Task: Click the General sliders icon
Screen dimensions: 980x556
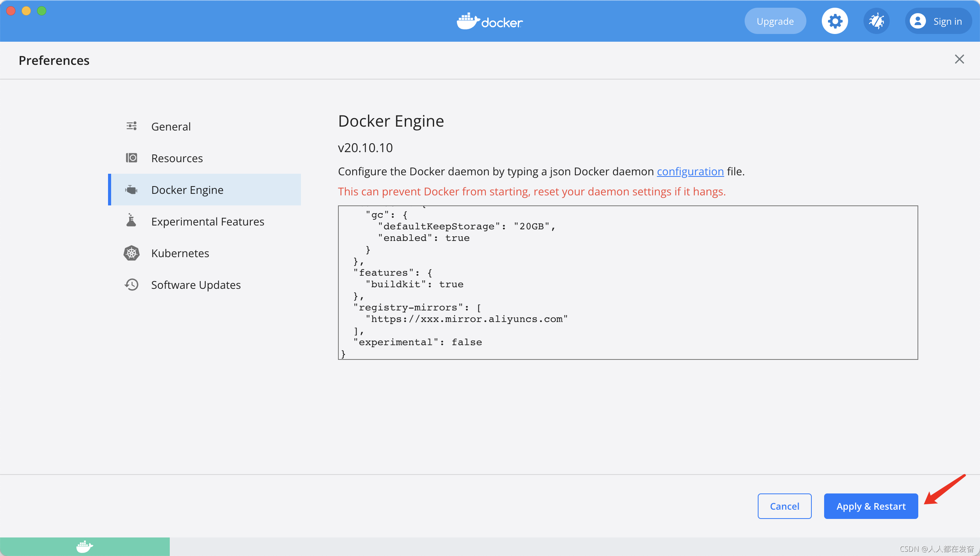Action: 132,126
